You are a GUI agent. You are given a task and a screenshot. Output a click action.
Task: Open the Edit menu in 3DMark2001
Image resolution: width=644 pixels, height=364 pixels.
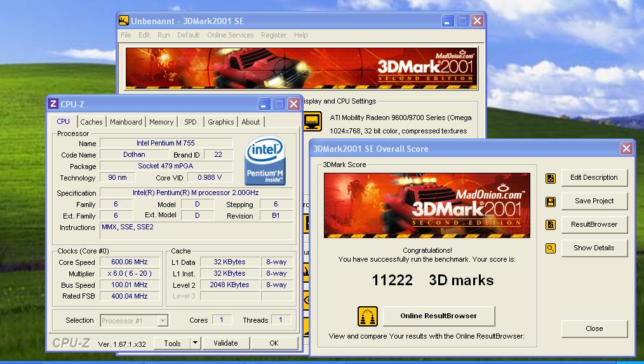(x=144, y=35)
